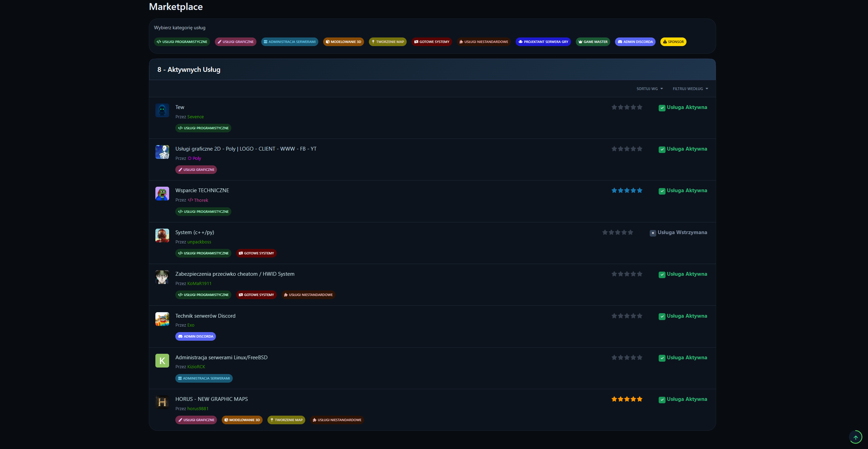The width and height of the screenshot is (868, 449).
Task: Select the GOTOWE SYSTEMY category filter
Action: [x=432, y=42]
